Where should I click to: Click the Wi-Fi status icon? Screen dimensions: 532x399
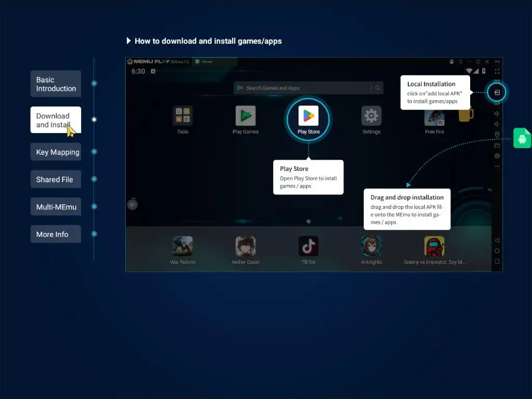tap(469, 71)
